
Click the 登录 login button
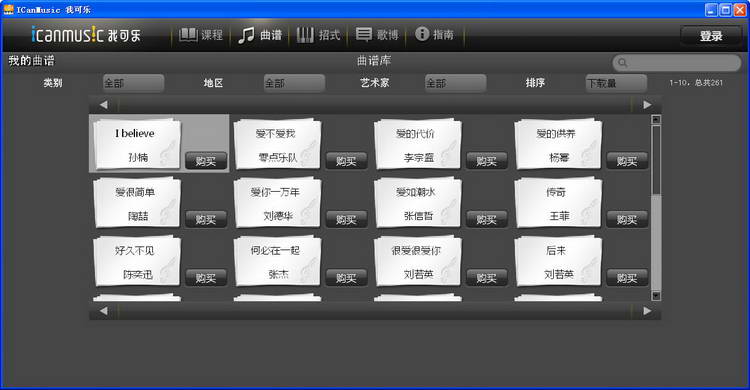click(710, 36)
